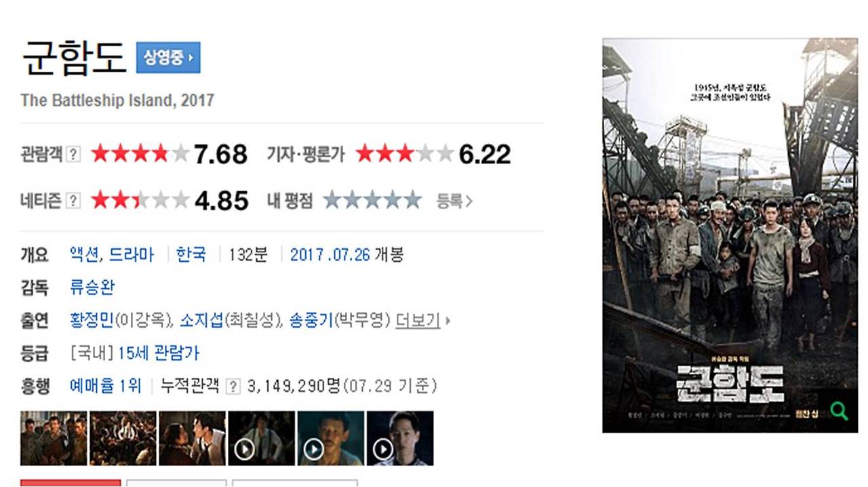The height and width of the screenshot is (487, 868).
Task: Click the 관람객 rating help question-mark icon
Action: coord(73,155)
